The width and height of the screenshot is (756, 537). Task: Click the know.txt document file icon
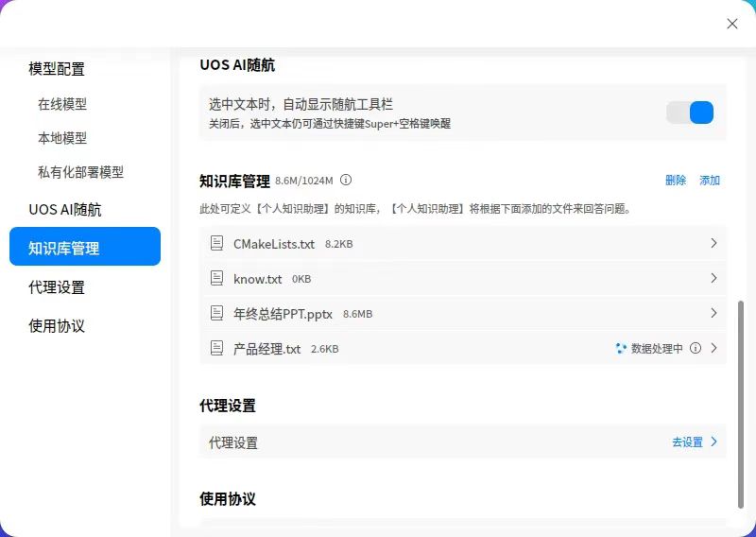pyautogui.click(x=217, y=278)
